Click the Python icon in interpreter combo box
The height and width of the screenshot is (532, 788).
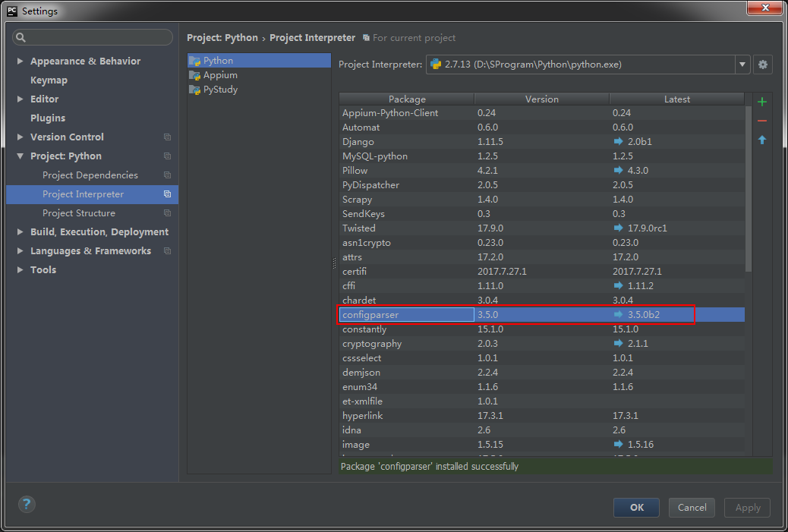click(436, 65)
